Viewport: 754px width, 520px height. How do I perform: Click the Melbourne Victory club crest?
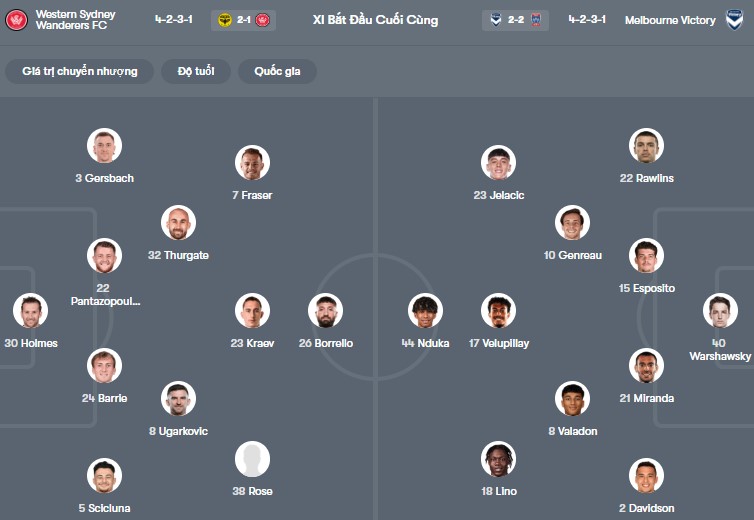pyautogui.click(x=735, y=20)
